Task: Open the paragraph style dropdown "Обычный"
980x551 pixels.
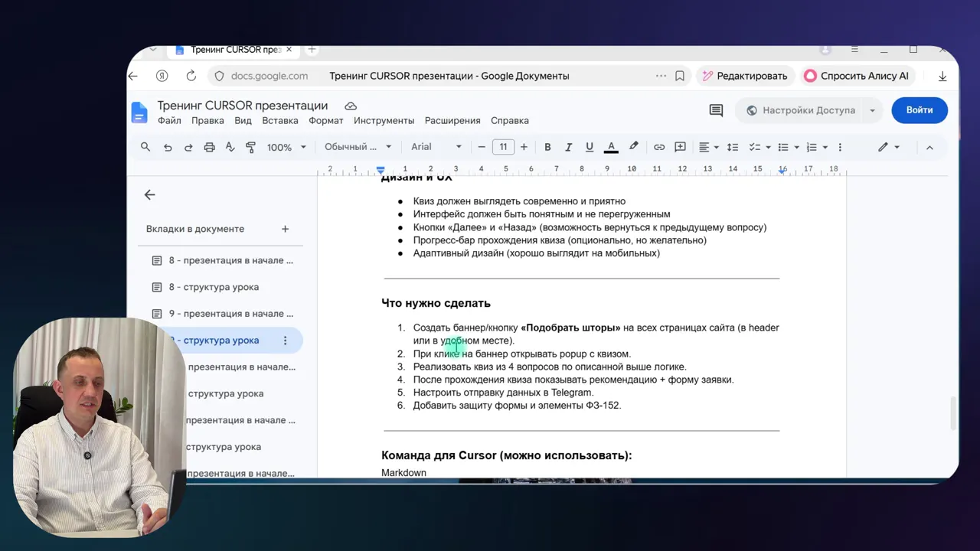Action: click(358, 147)
